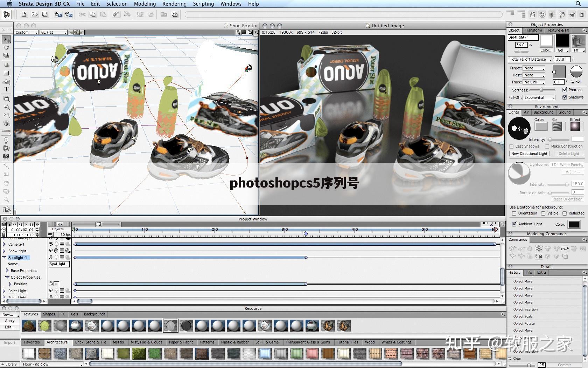Enable Orientation lightdome checkbox
The image size is (588, 368).
514,213
